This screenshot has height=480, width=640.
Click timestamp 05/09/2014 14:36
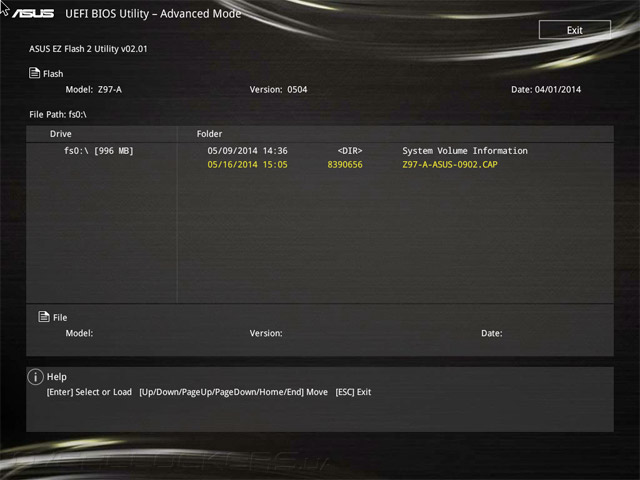coord(247,151)
